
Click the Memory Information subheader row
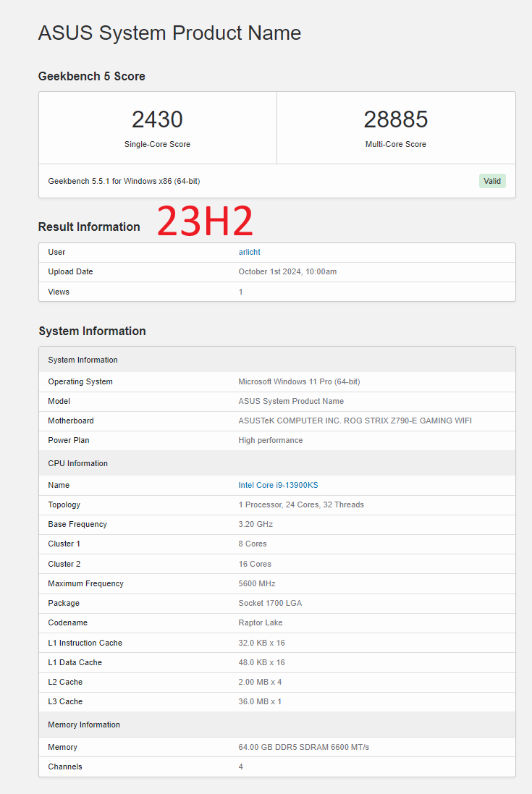[x=277, y=725]
